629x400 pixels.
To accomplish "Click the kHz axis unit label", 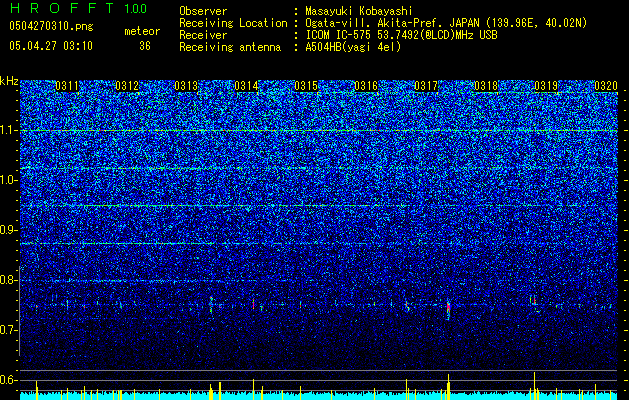I will point(9,81).
